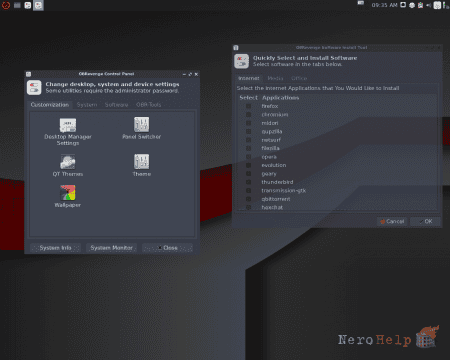
Task: Open Wallpaper settings in Control Panel
Action: point(68,196)
